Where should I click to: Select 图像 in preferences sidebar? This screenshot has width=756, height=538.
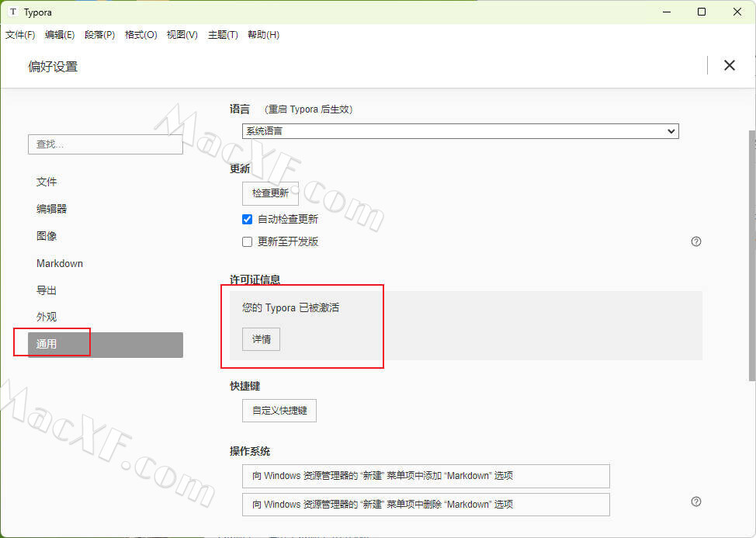[47, 236]
